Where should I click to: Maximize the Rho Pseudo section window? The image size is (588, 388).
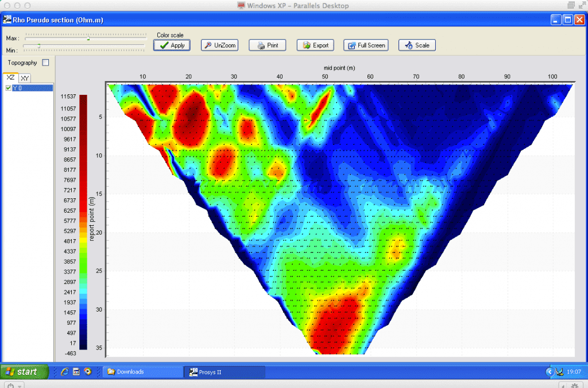click(568, 20)
